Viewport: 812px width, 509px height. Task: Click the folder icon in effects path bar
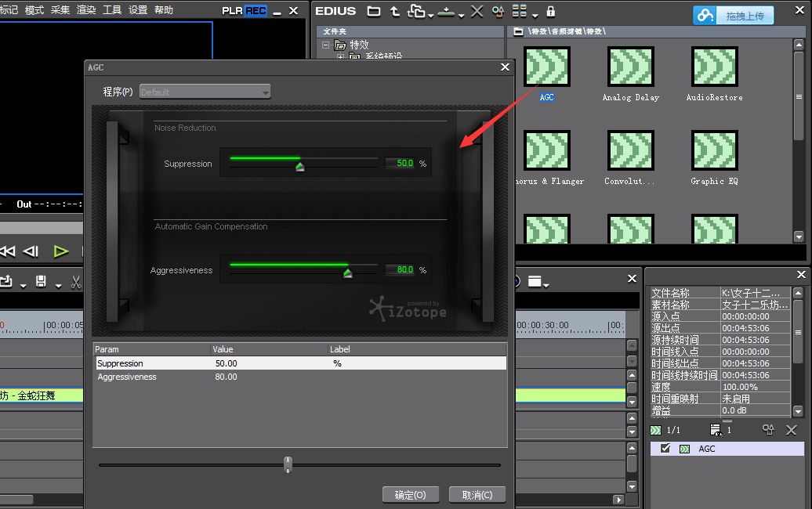click(x=518, y=31)
